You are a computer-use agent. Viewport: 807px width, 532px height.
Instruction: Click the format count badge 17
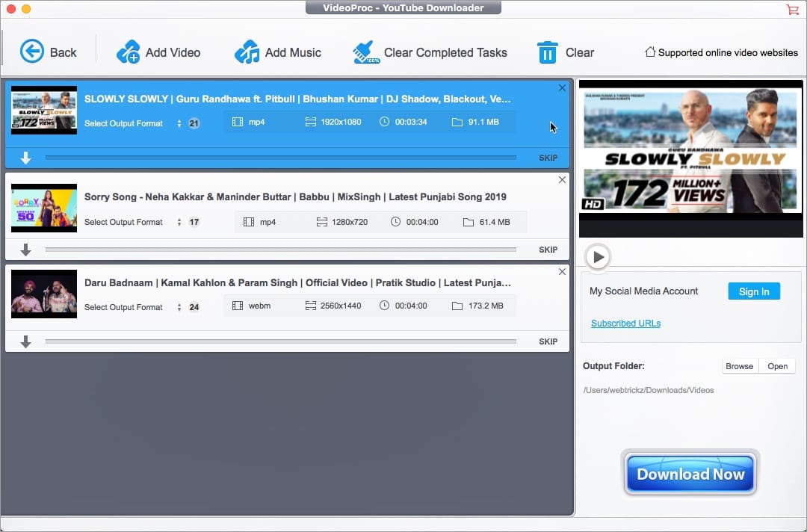tap(194, 222)
